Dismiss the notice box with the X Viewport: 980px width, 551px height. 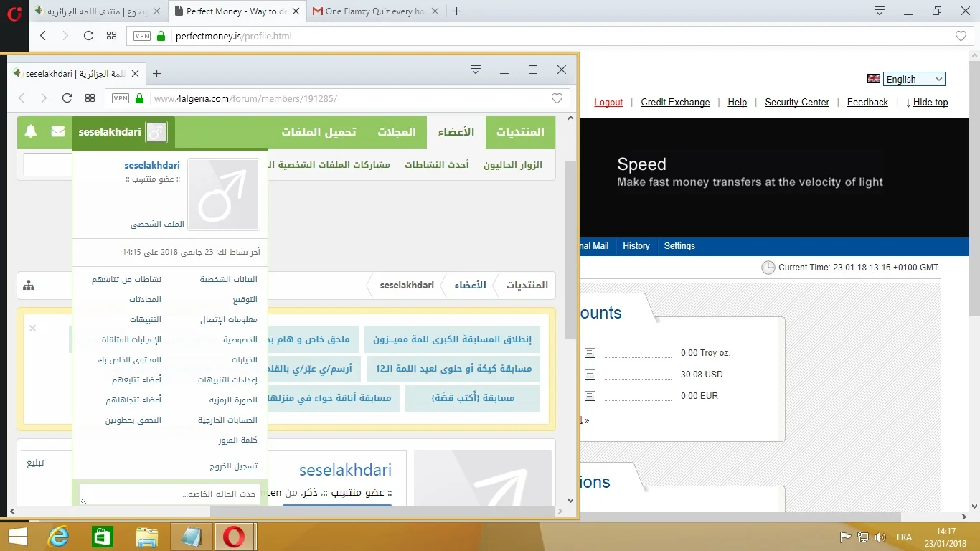[32, 329]
